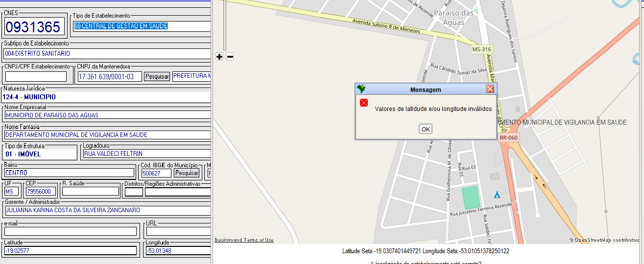644x264 pixels.
Task: Click the Longitude field
Action: [x=178, y=251]
